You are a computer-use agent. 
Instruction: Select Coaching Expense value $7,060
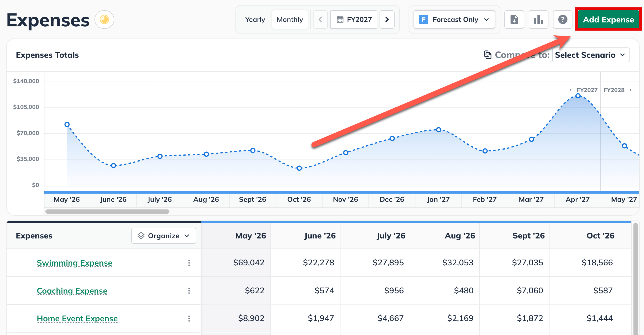[x=530, y=290]
